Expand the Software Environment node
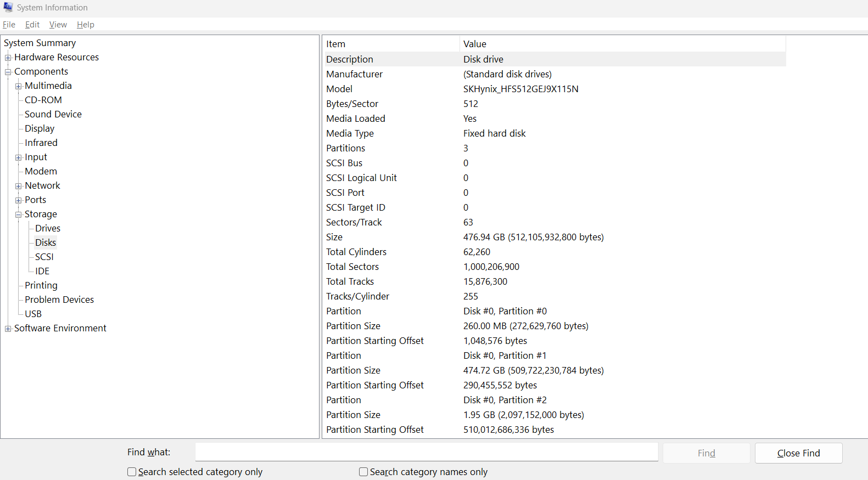 click(x=8, y=329)
